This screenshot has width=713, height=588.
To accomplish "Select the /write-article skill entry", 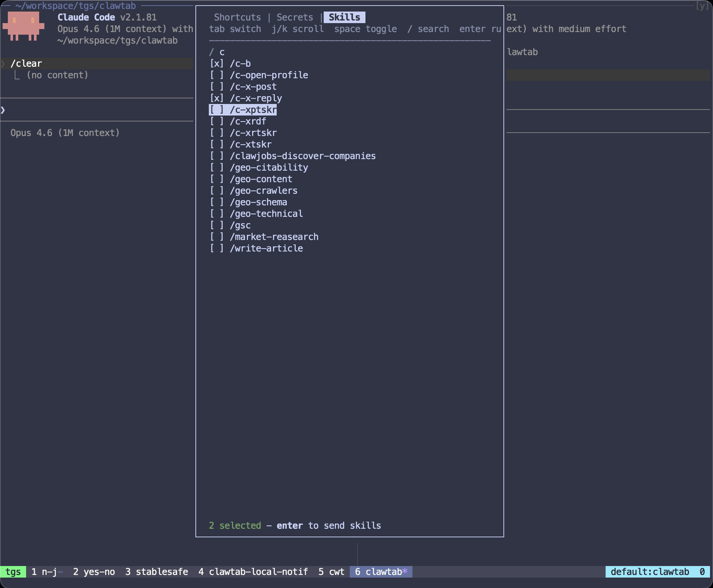I will point(266,249).
